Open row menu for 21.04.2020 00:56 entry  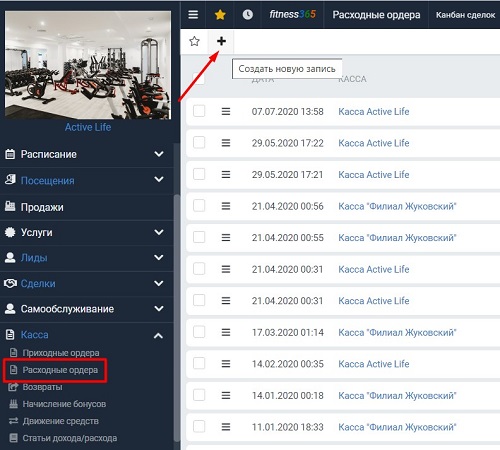coord(226,206)
